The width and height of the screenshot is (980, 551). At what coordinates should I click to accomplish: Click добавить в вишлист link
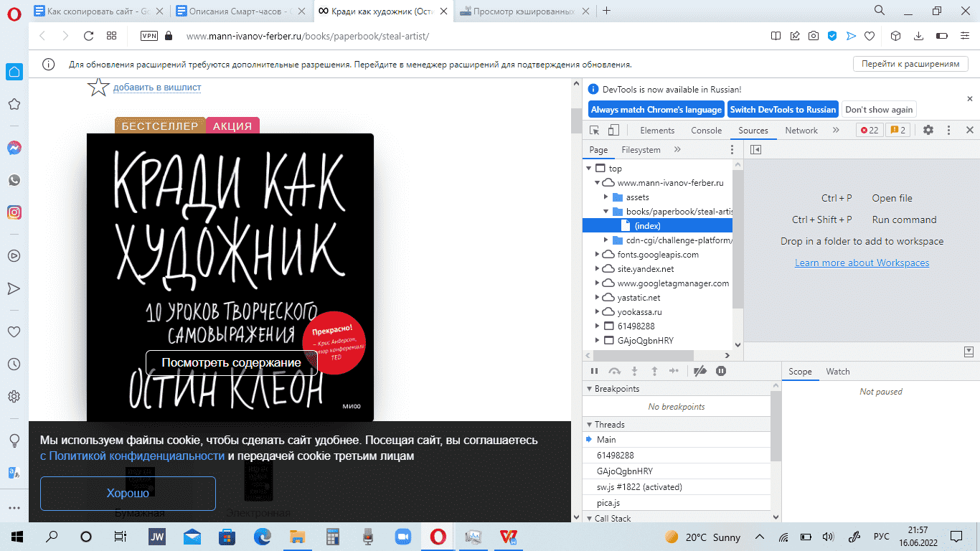click(x=157, y=88)
